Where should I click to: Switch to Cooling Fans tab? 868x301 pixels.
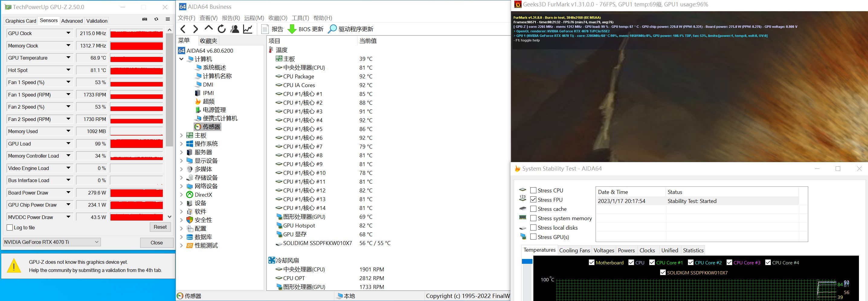[574, 250]
